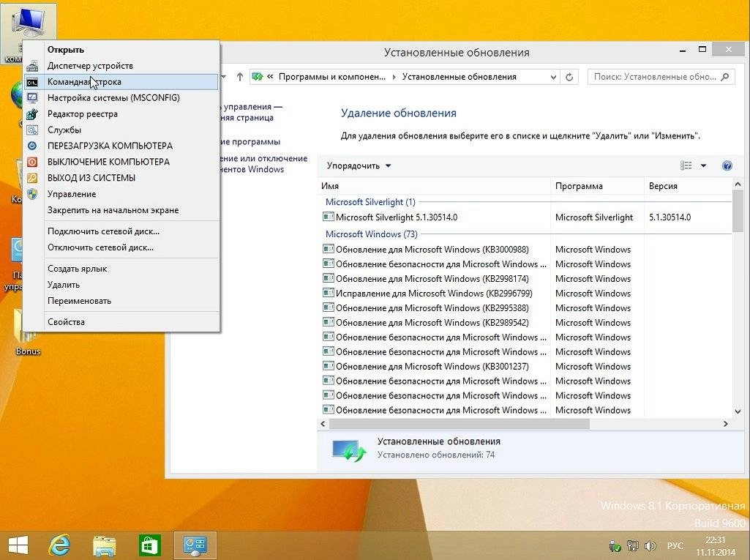Click the shield icon beside Управление
This screenshot has height=560, width=750.
point(32,194)
